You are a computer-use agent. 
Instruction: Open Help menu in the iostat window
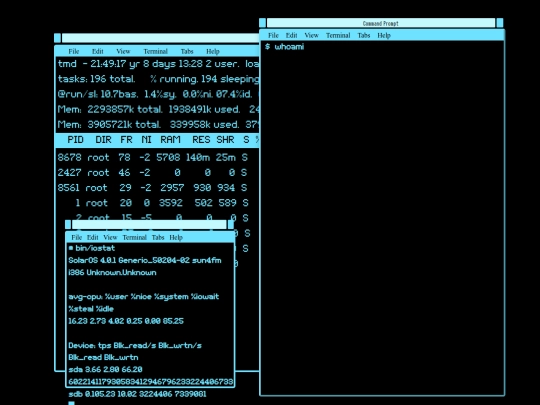[x=176, y=237]
